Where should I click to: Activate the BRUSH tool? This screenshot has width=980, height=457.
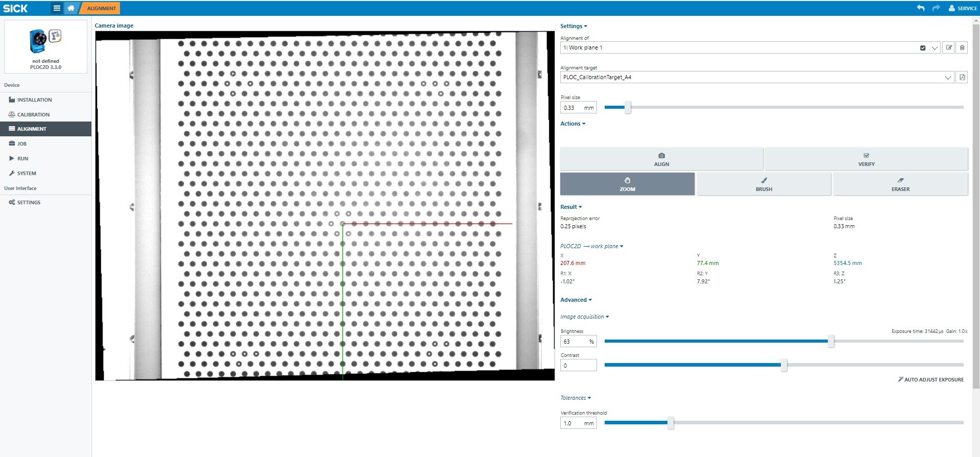pos(763,184)
